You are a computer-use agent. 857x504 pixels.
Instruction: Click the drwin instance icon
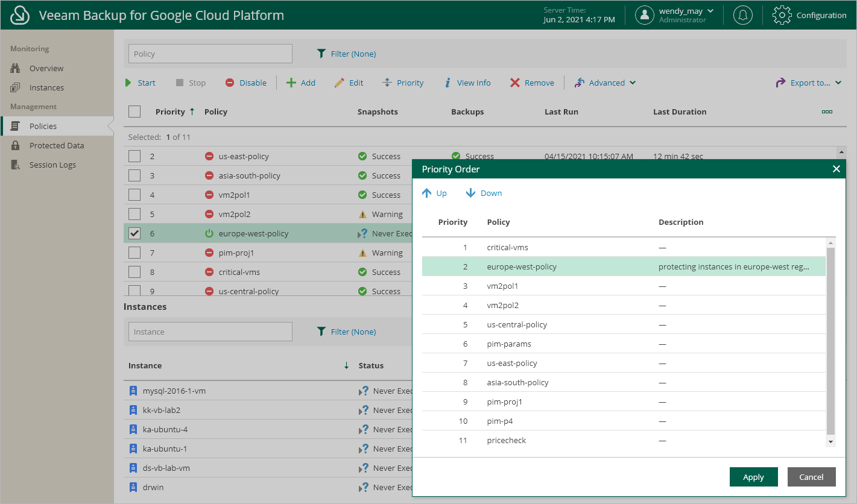(x=133, y=487)
